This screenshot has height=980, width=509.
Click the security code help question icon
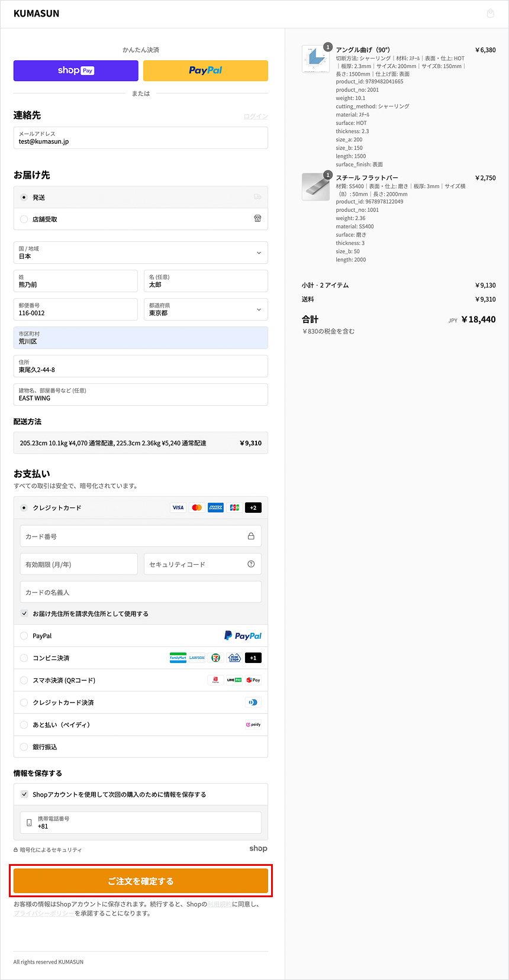tap(251, 564)
